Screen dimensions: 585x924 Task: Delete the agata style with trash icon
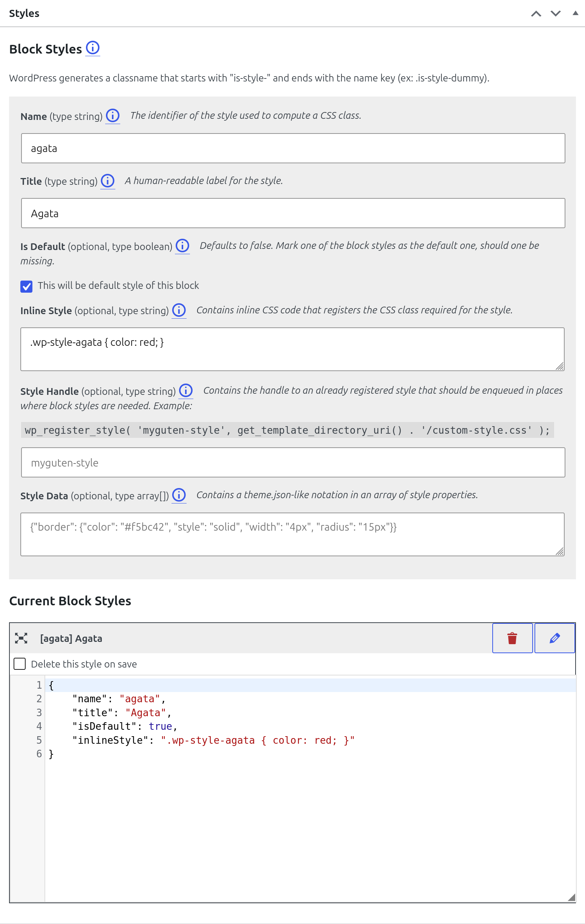pos(513,638)
